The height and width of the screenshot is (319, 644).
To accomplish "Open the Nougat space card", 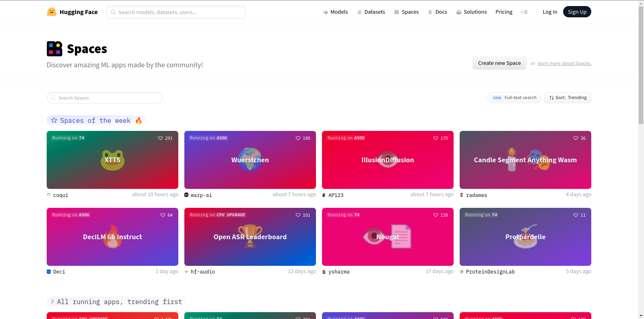I will [388, 237].
